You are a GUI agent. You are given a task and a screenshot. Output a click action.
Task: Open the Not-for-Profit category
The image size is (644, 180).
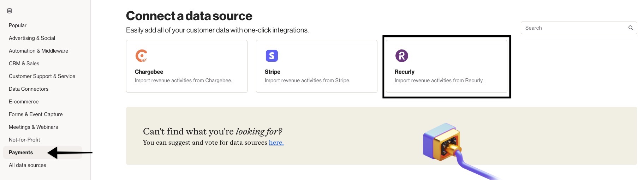[24, 140]
